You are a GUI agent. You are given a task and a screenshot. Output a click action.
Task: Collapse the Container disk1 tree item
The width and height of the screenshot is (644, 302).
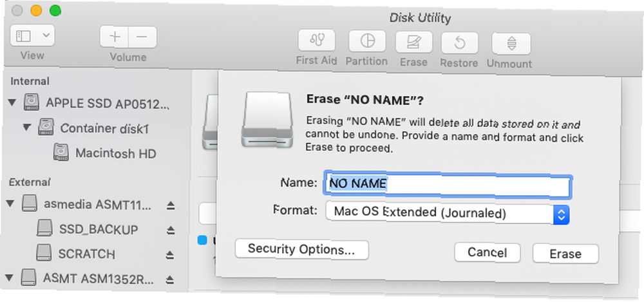26,127
